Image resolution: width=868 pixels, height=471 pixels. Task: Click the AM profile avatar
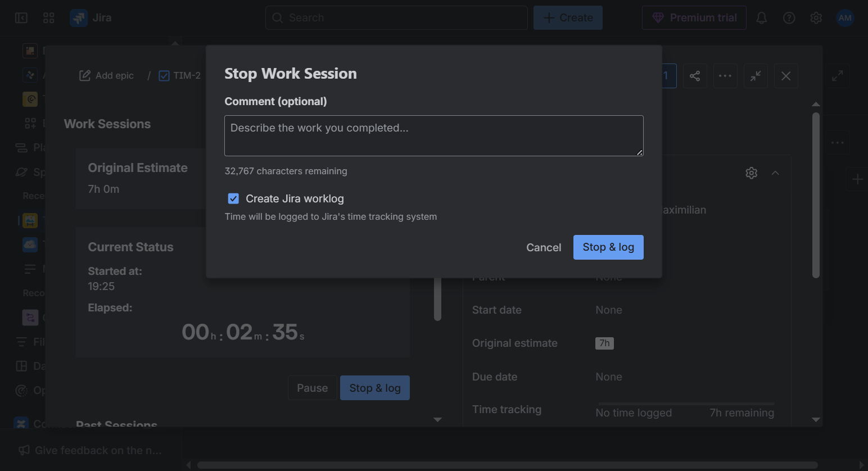click(844, 18)
